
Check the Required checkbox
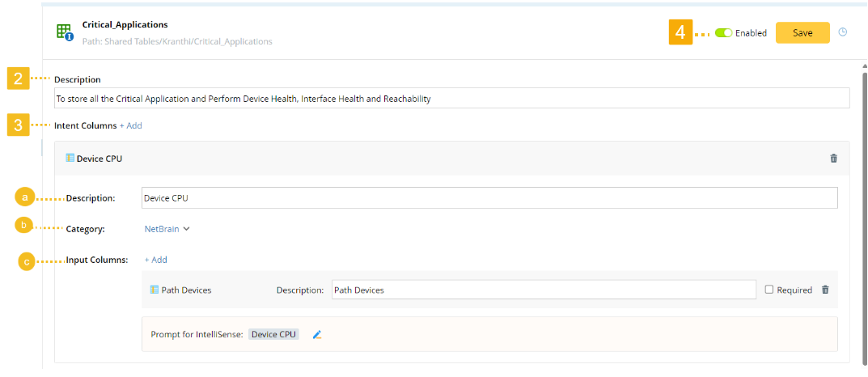769,290
